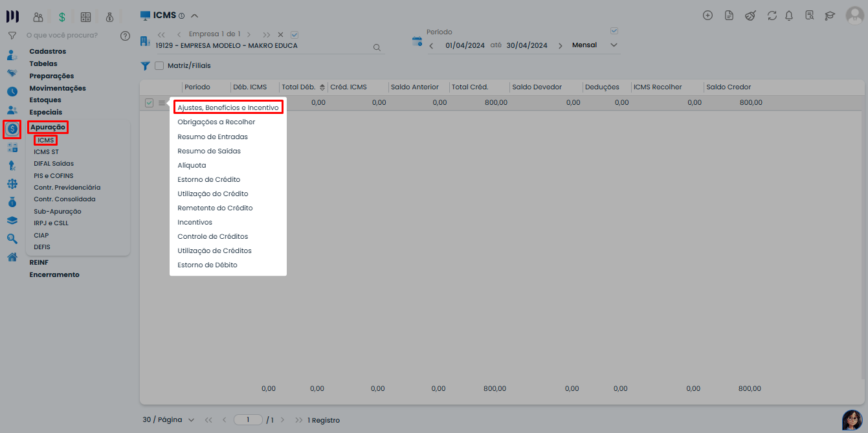Click the Total Déb. column sort arrows
Image resolution: width=868 pixels, height=433 pixels.
[x=322, y=87]
